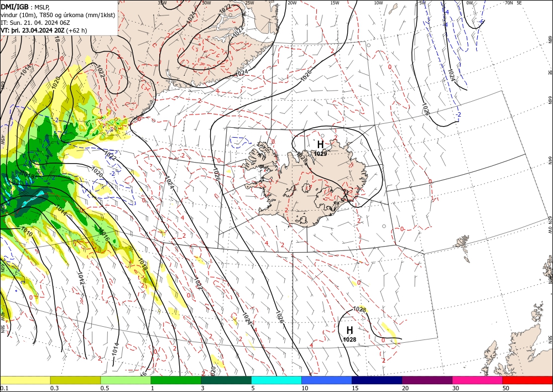Click the '70N 5E' label at top right
Screen dimensions: 553x392
click(513, 3)
